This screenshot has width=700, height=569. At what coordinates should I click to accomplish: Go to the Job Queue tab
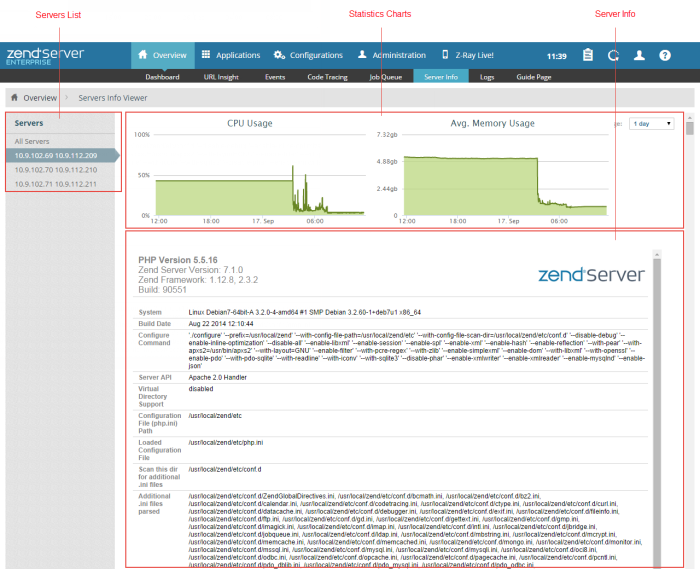[x=385, y=76]
